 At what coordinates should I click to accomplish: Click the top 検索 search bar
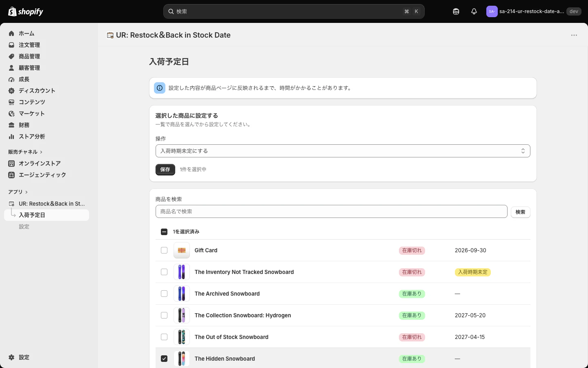coord(294,11)
